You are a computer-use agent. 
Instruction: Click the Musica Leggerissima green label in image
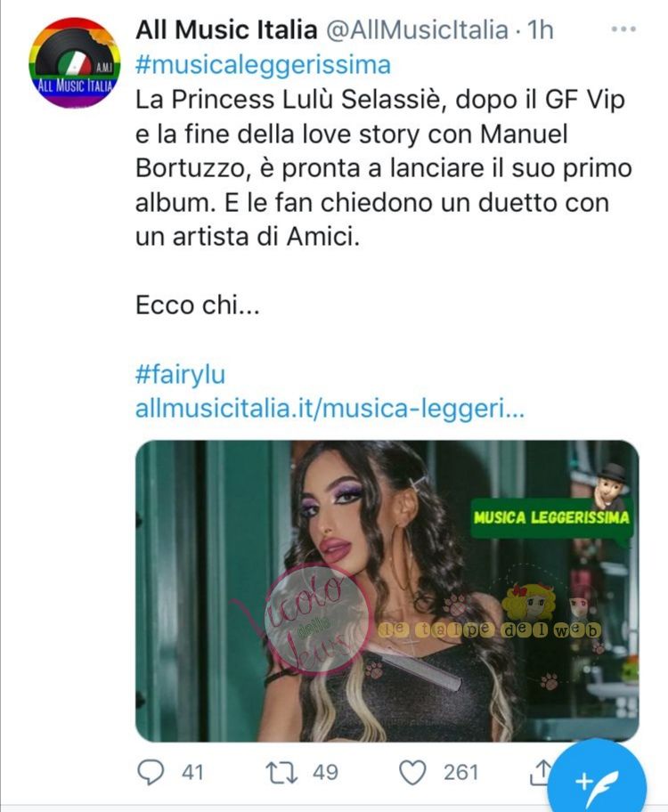(x=551, y=517)
